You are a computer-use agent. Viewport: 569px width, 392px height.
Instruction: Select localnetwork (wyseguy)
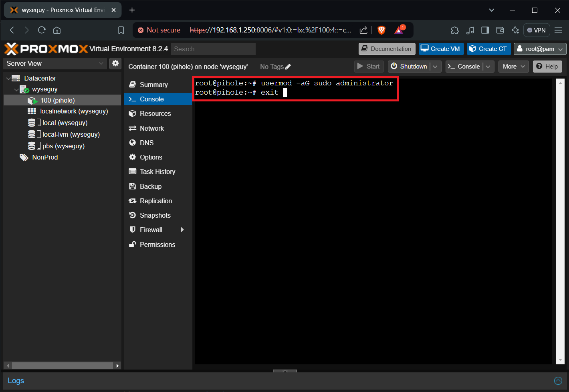(74, 111)
